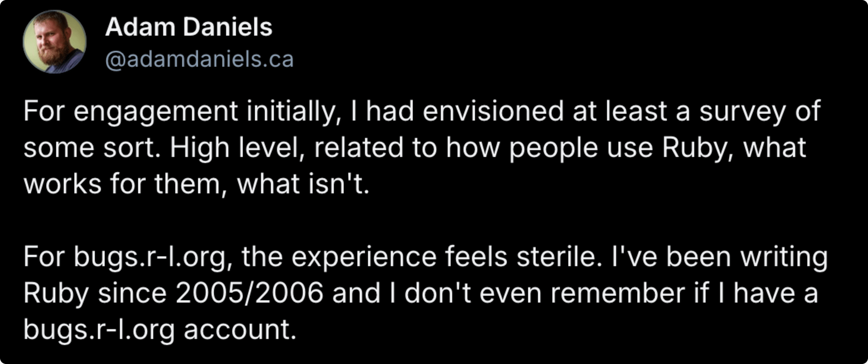This screenshot has height=364, width=868.
Task: Select the word "envisioned" in the first line
Action: click(x=493, y=111)
